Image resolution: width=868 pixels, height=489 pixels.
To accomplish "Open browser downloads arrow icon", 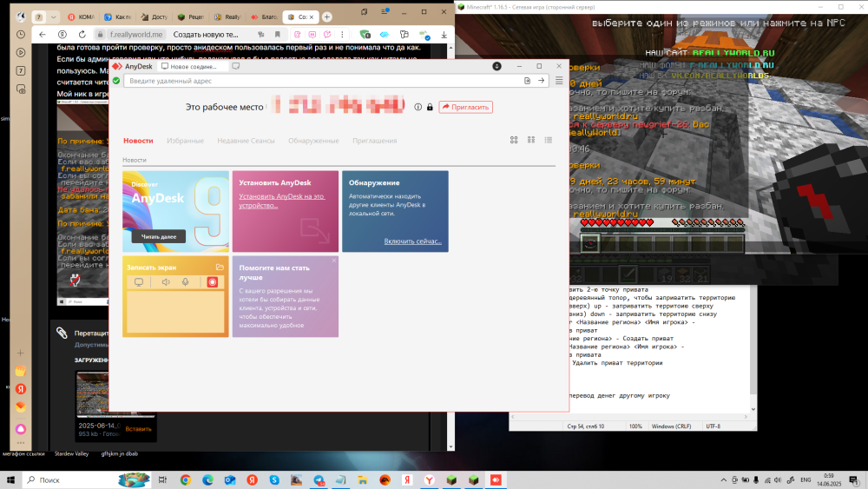I will tap(444, 35).
